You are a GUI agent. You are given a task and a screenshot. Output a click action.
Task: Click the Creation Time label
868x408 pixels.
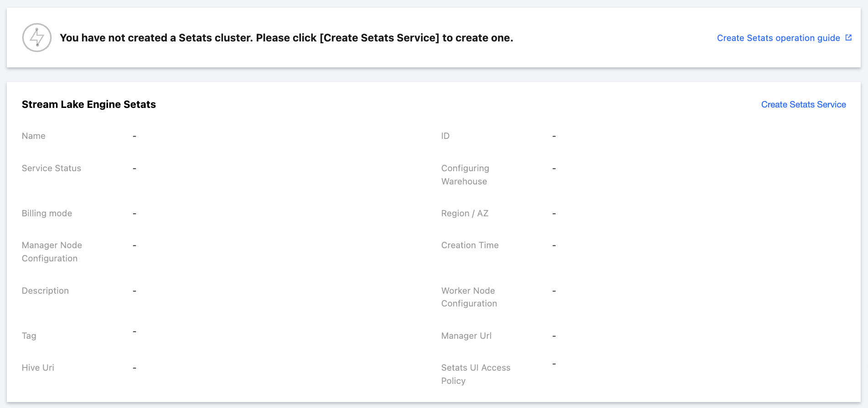[x=470, y=245]
